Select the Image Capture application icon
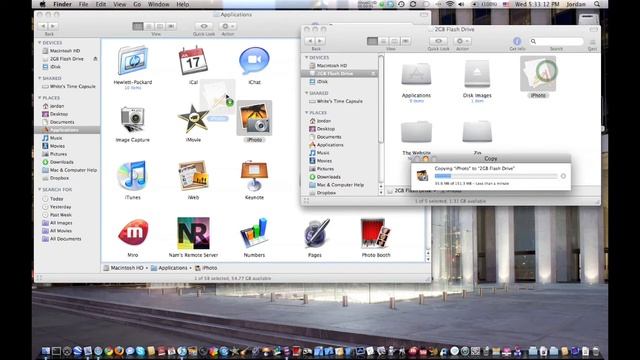The height and width of the screenshot is (360, 640). 132,119
